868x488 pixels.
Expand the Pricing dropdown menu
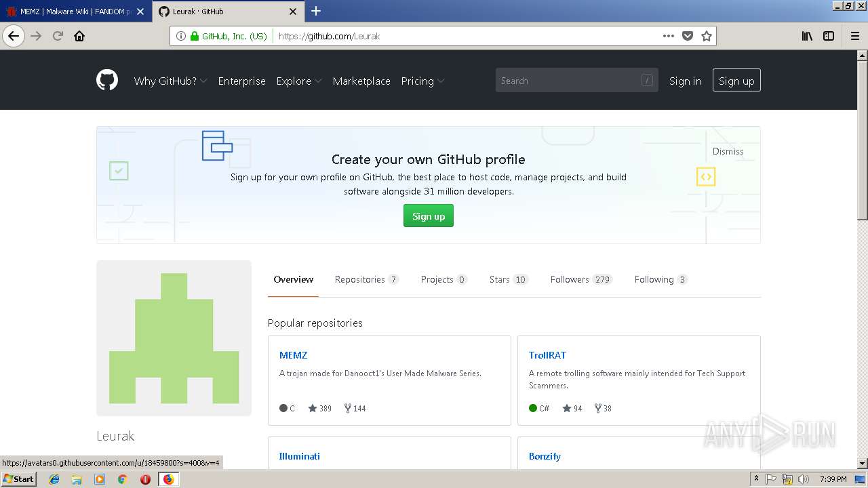pos(422,81)
